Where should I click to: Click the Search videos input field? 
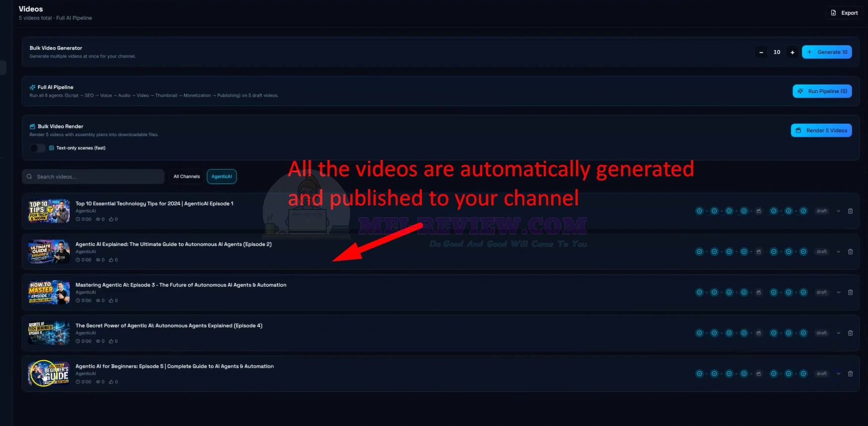[x=93, y=177]
